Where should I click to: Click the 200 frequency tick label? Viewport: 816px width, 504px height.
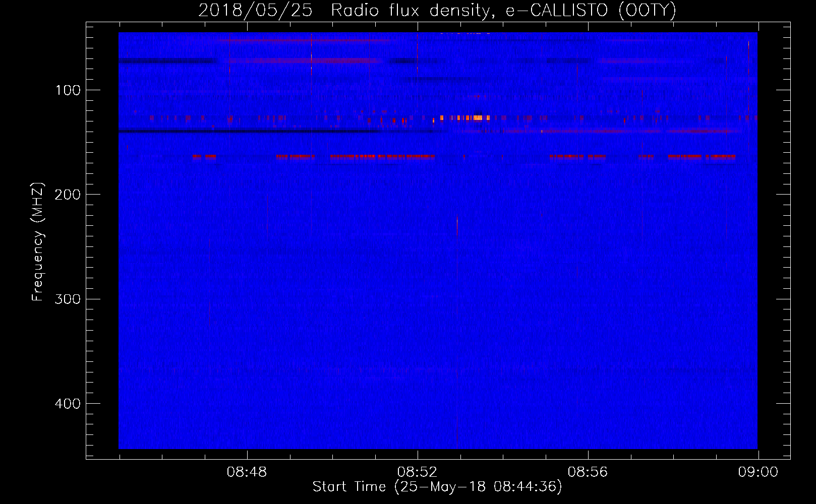68,195
